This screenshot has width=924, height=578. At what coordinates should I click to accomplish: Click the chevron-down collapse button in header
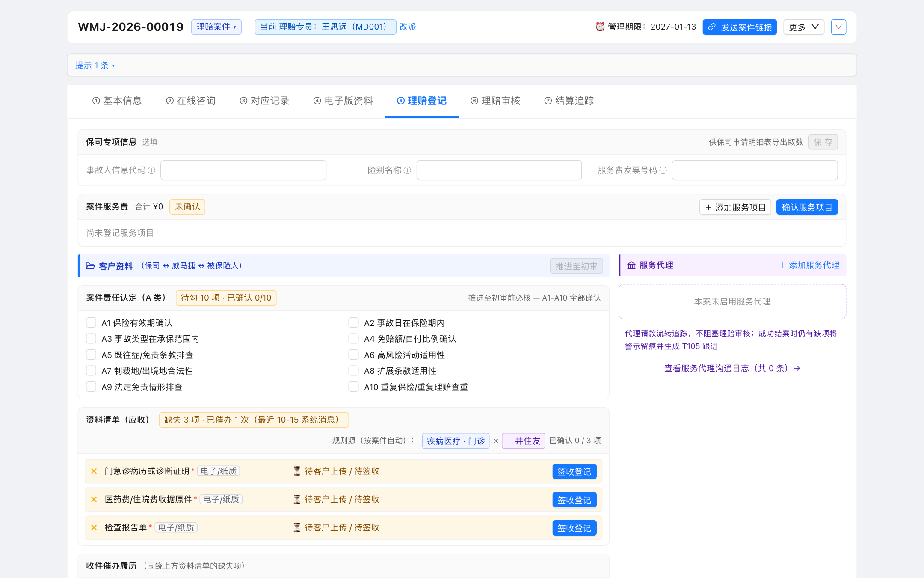[x=838, y=27]
